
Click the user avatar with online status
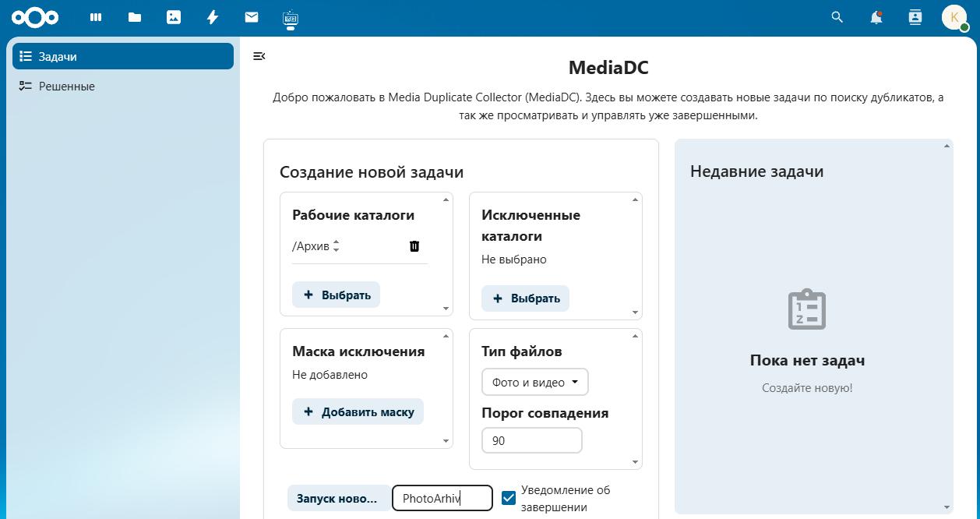coord(954,16)
